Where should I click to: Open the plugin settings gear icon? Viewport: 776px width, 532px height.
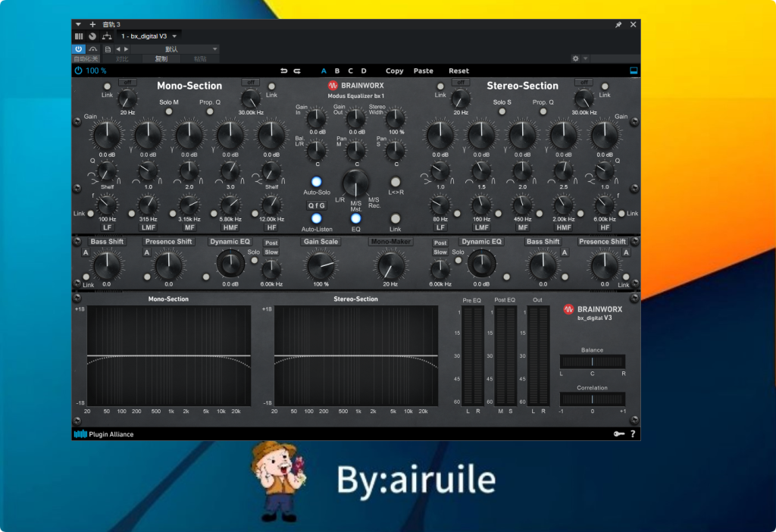pyautogui.click(x=575, y=58)
